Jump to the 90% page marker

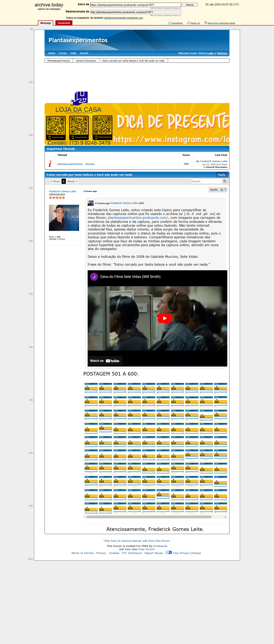pos(31,506)
